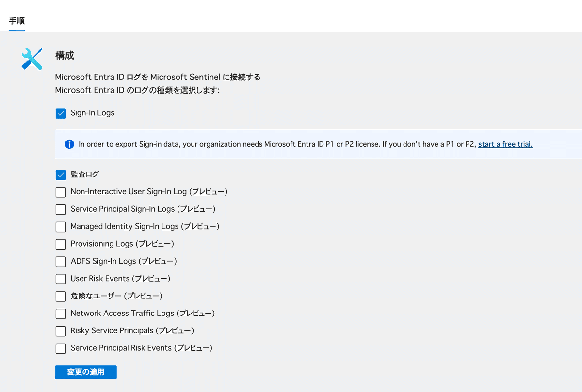Click the 変更の適用 button

[86, 372]
